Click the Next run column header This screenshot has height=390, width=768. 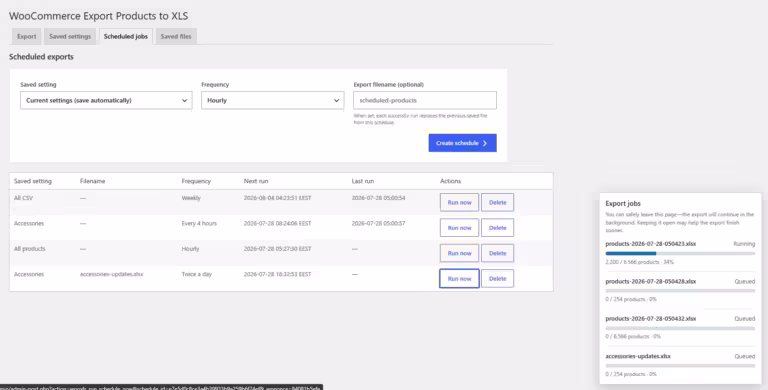pyautogui.click(x=256, y=181)
